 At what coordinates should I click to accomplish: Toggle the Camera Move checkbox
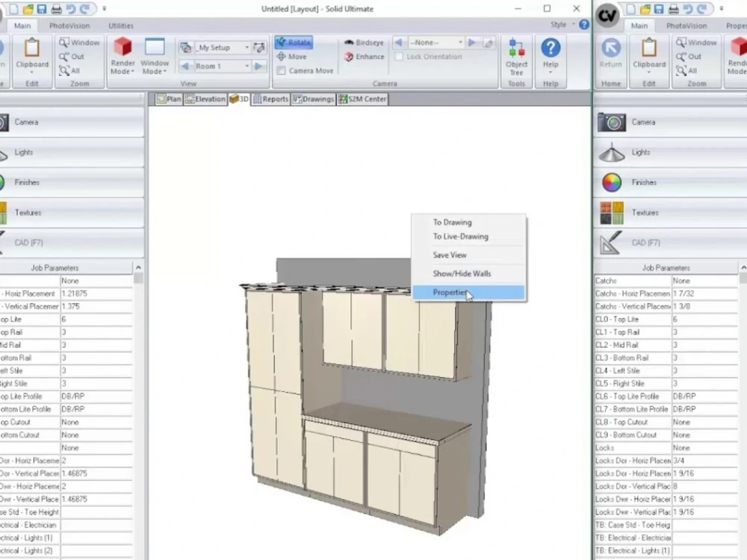[282, 70]
